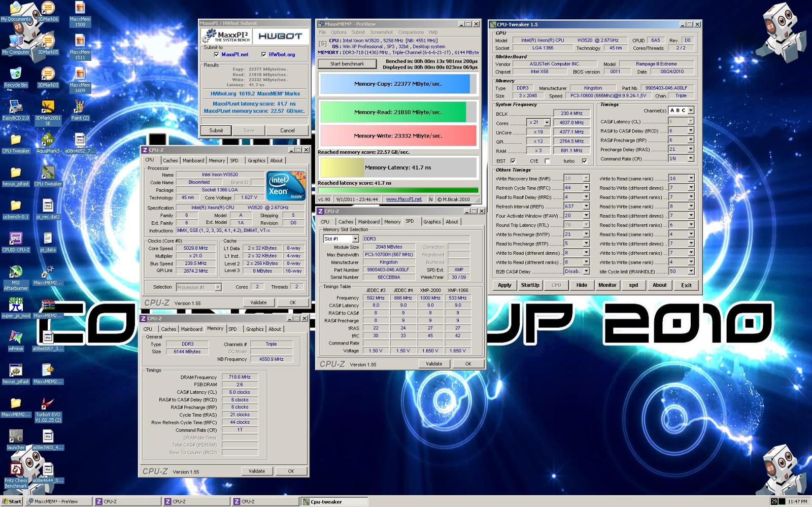Open Cores multiplier x21 dropdown
Image resolution: width=812 pixels, height=507 pixels.
click(547, 123)
